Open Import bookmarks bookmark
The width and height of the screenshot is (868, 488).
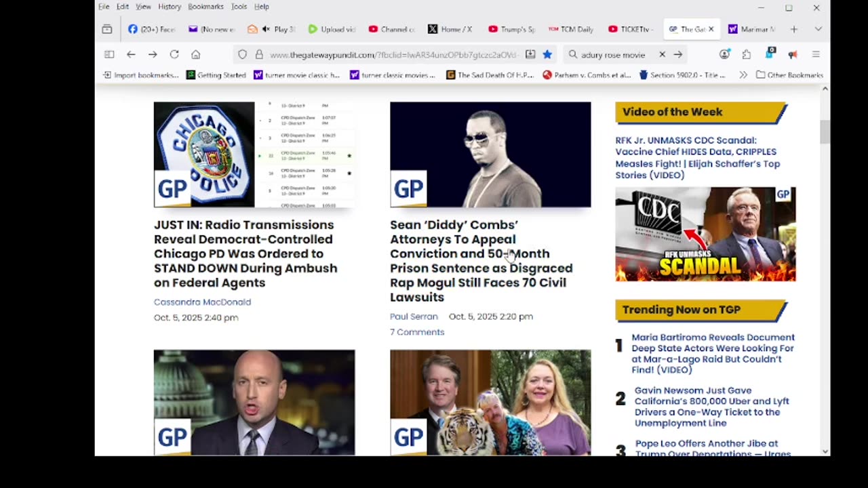pyautogui.click(x=140, y=75)
